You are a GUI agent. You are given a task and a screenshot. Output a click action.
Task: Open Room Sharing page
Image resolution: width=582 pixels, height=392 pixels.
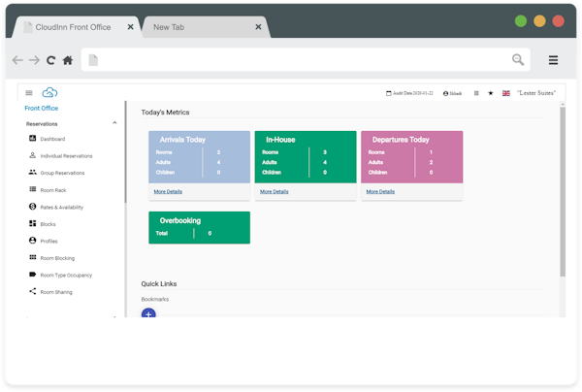[x=50, y=292]
